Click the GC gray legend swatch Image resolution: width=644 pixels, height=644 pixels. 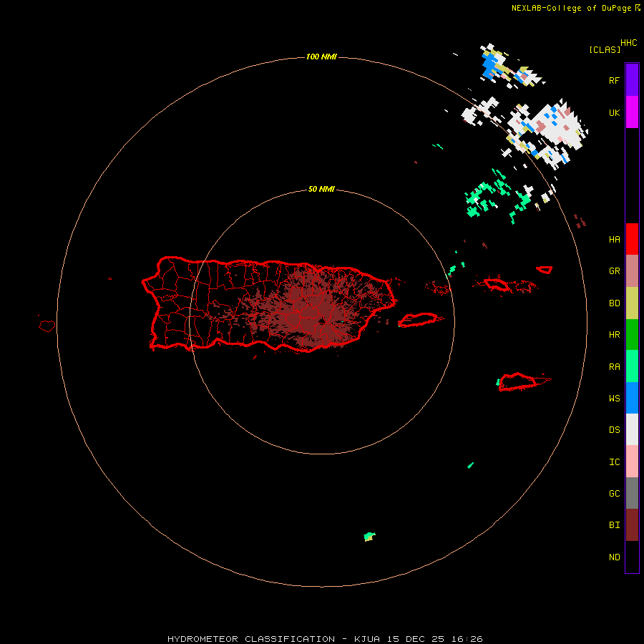(632, 493)
